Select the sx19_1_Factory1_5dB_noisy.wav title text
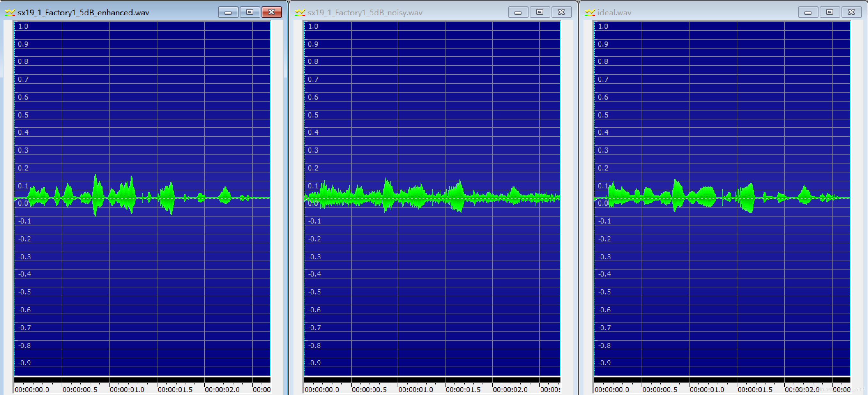Viewport: 868px width, 395px height. [365, 13]
